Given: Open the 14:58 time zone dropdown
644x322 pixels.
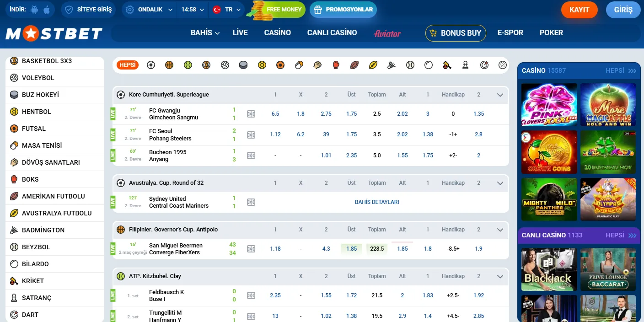Looking at the screenshot, I should click(x=192, y=10).
